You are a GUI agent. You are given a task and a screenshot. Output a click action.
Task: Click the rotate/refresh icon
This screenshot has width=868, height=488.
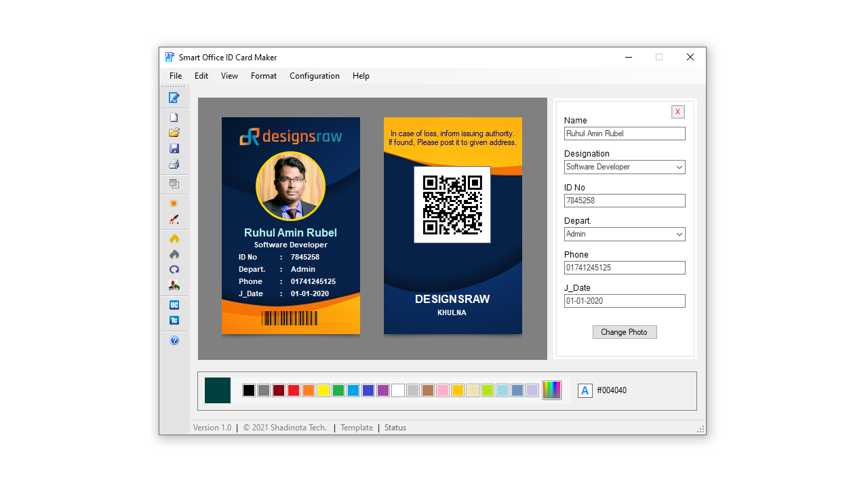(x=174, y=270)
